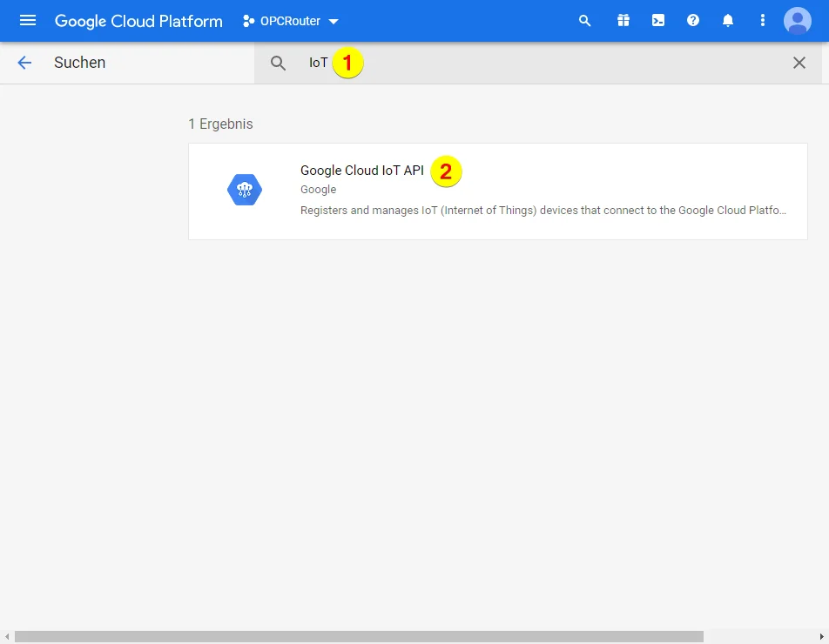Focus the search field containing IoT

(538, 63)
